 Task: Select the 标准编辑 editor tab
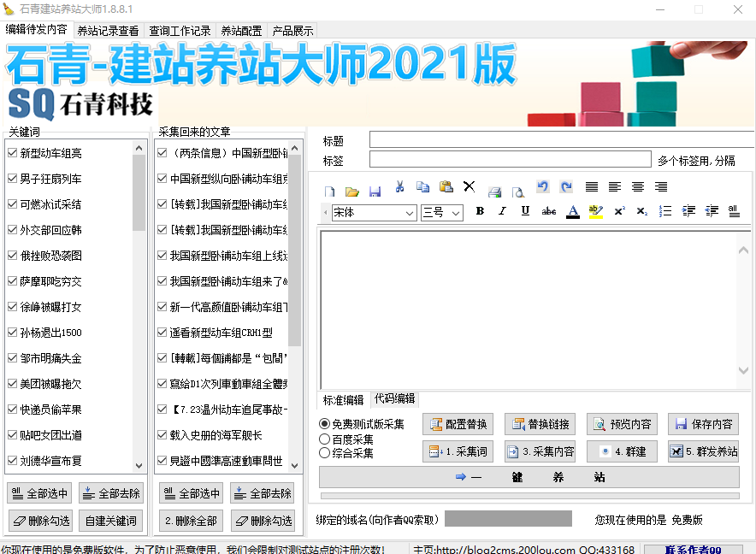click(x=343, y=400)
